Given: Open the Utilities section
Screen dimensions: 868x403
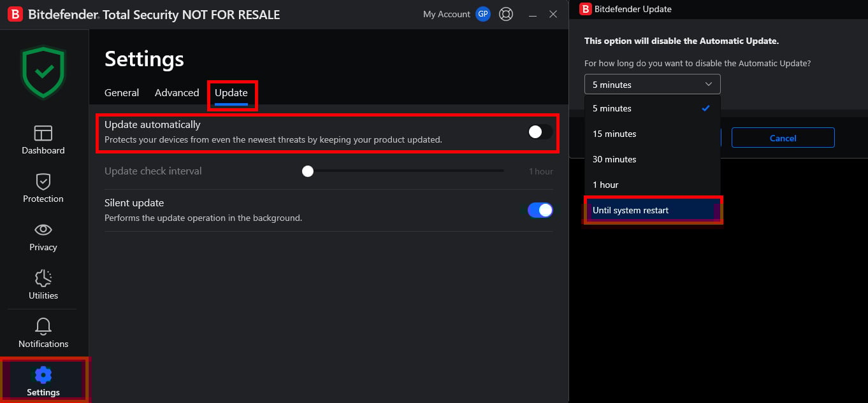Looking at the screenshot, I should point(43,285).
